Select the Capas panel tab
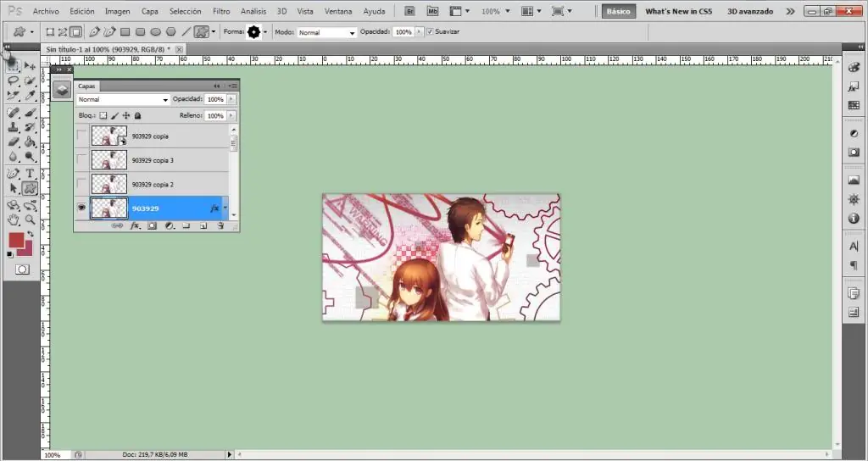Image resolution: width=868 pixels, height=461 pixels. (86, 86)
